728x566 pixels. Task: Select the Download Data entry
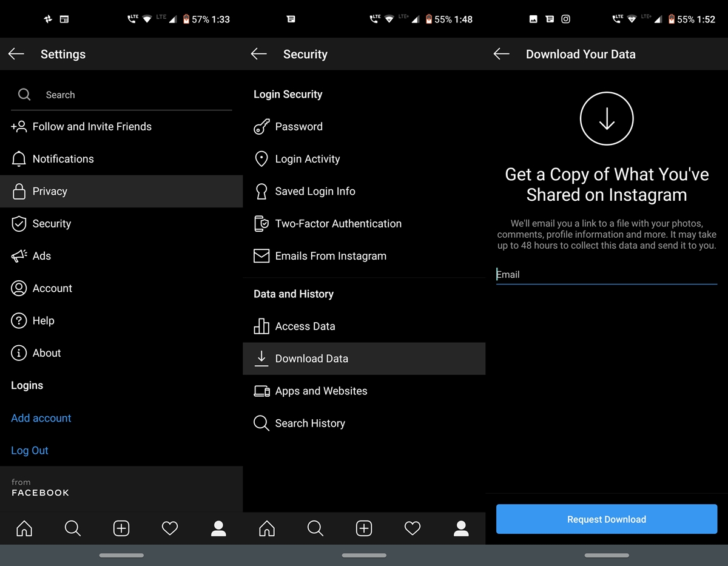[x=364, y=359]
